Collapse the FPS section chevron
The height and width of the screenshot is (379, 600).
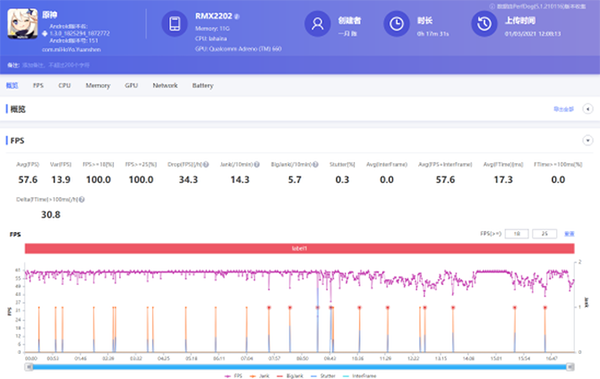click(x=588, y=140)
